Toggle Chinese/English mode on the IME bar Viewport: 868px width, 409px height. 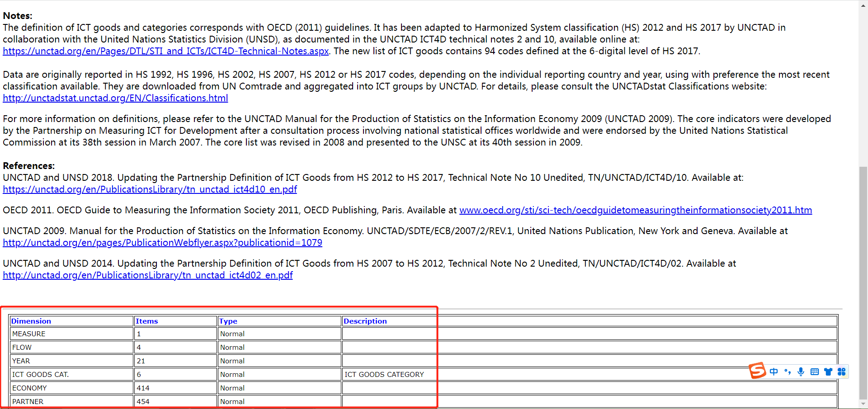point(774,371)
